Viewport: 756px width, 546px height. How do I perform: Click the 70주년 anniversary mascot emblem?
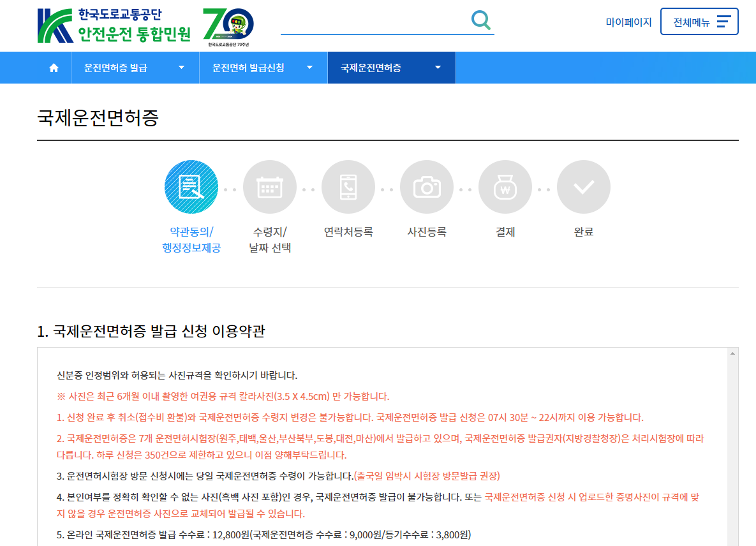tap(228, 27)
